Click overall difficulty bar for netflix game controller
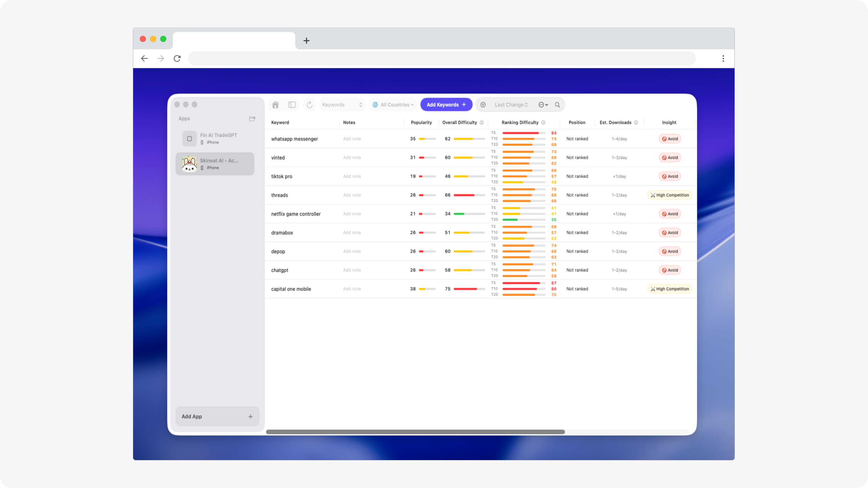 pos(469,214)
